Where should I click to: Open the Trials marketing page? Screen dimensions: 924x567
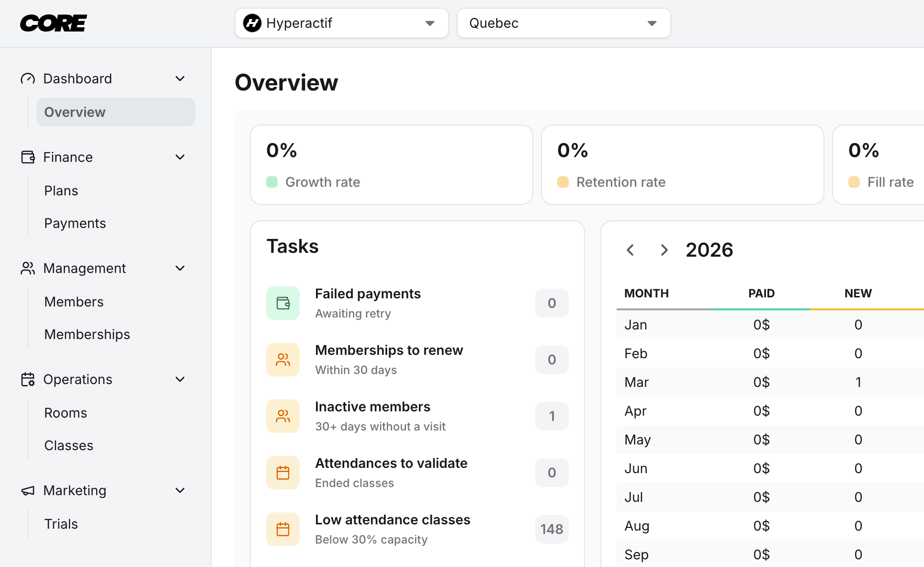pyautogui.click(x=61, y=524)
